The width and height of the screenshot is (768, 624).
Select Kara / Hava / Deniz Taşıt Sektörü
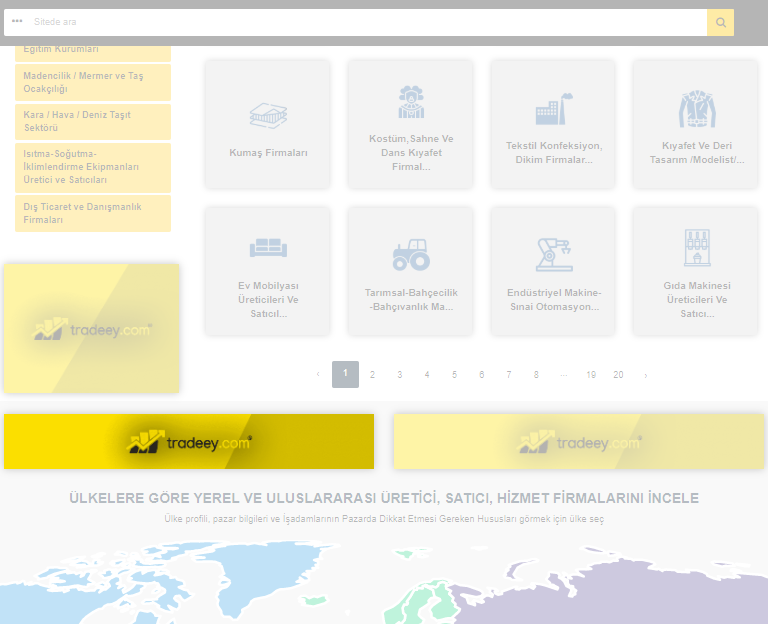pos(93,121)
